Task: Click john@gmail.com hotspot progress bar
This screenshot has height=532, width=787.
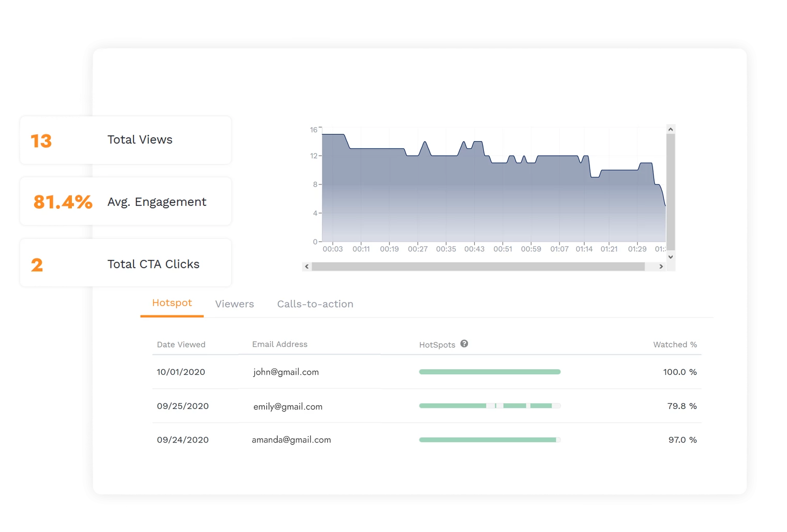Action: tap(490, 372)
